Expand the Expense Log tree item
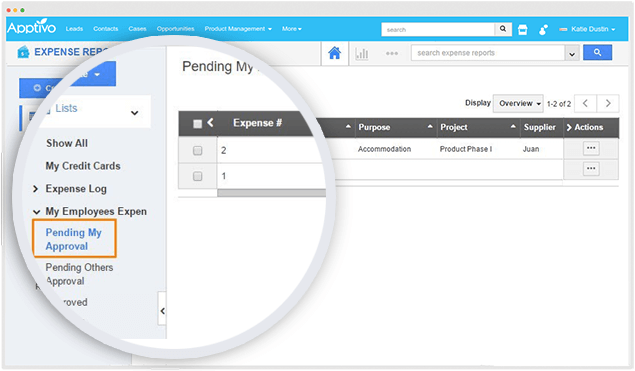Image resolution: width=635 pixels, height=371 pixels. [x=36, y=189]
